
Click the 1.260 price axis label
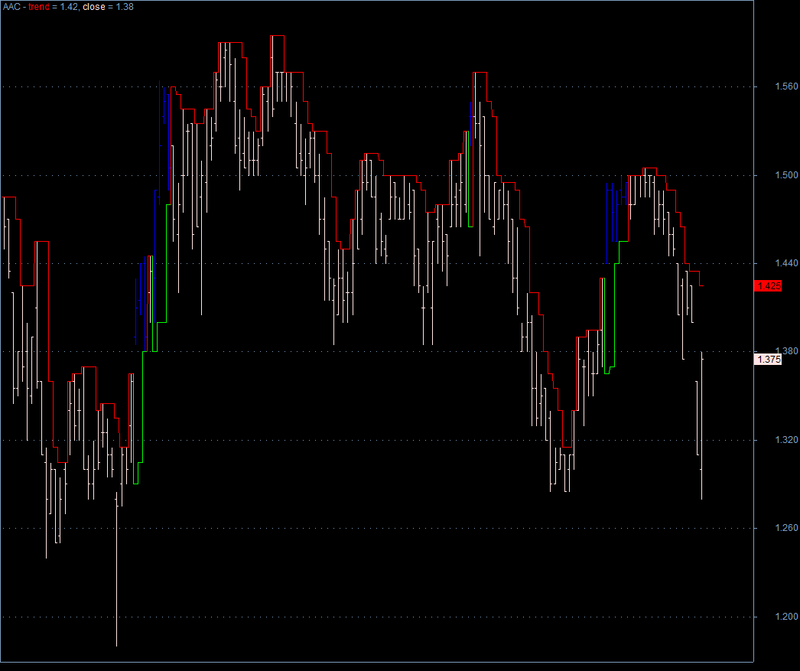click(786, 528)
